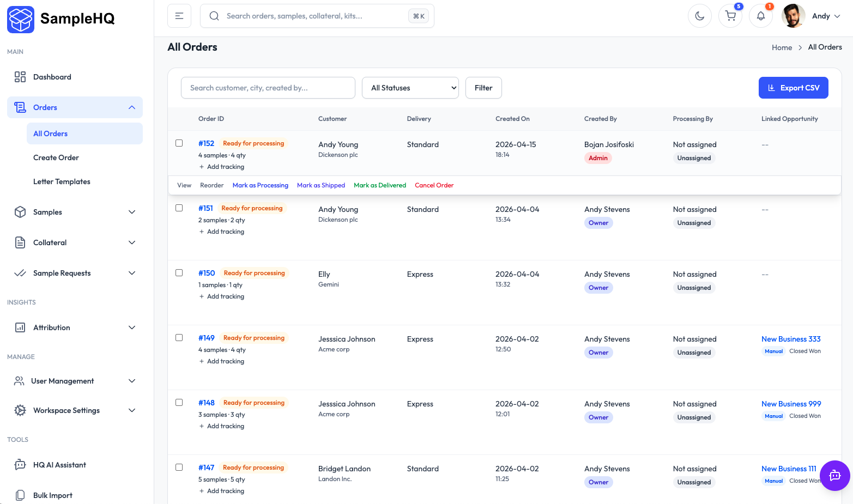853x504 pixels.
Task: Click the Filter button
Action: point(483,88)
